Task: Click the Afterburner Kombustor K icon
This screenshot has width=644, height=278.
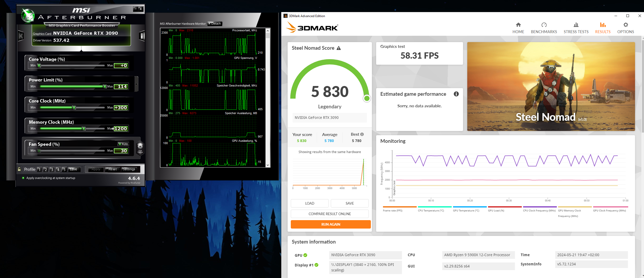Action: (21, 36)
